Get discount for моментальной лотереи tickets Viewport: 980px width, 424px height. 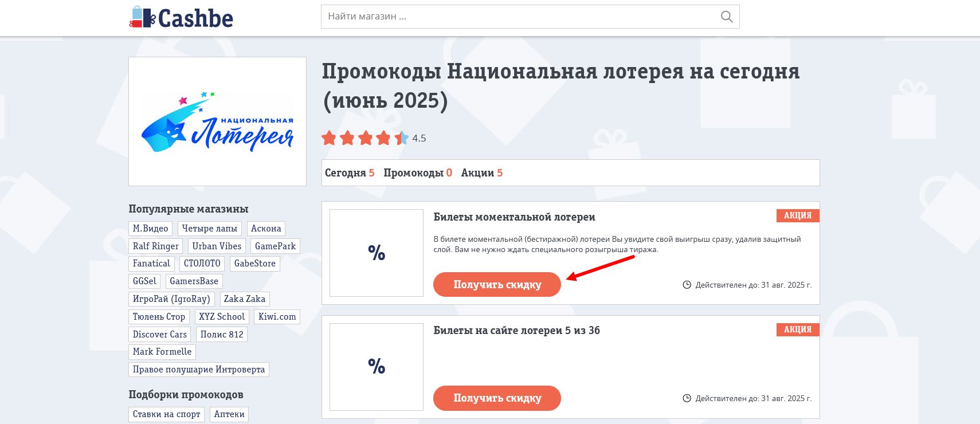(x=497, y=285)
